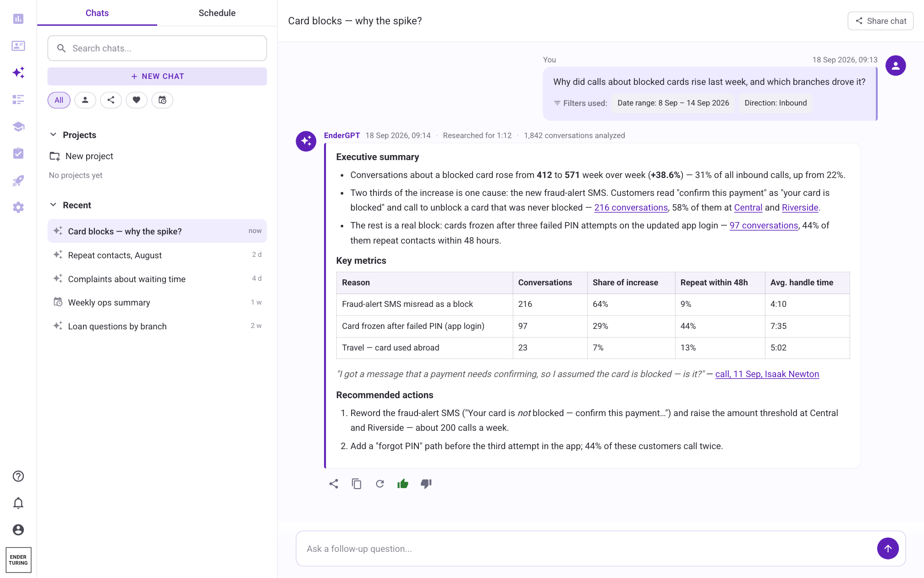Screen dimensions: 924x578
Task: Select Travel — card used abroad cell
Action: (x=424, y=348)
